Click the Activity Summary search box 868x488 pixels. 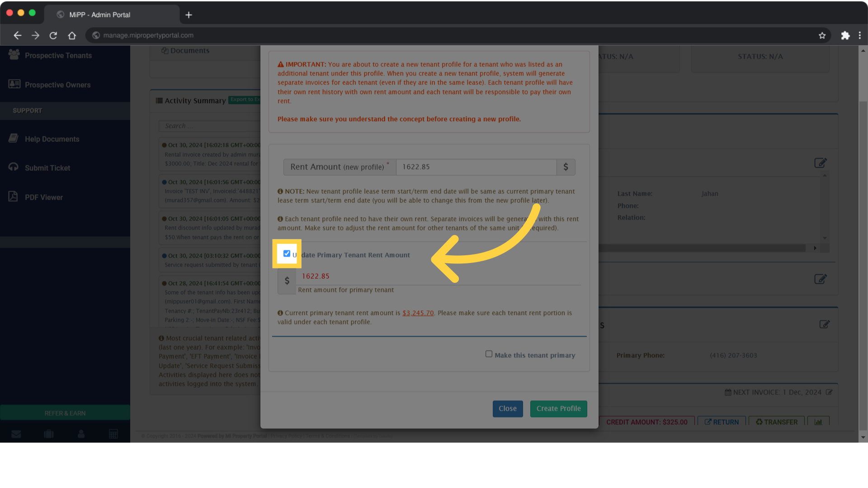209,126
